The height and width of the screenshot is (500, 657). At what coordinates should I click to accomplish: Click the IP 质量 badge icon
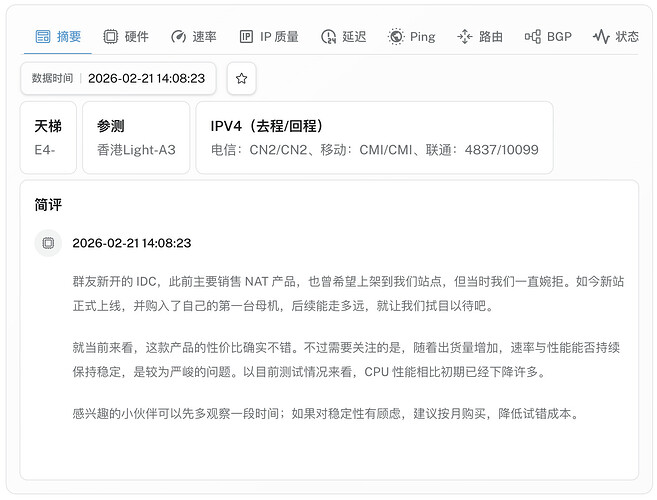pos(246,36)
